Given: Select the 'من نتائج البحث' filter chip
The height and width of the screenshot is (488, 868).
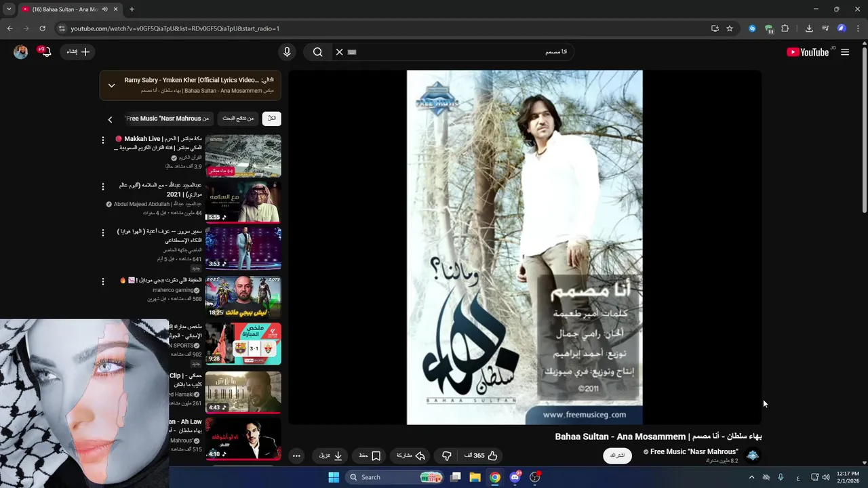Looking at the screenshot, I should (238, 119).
